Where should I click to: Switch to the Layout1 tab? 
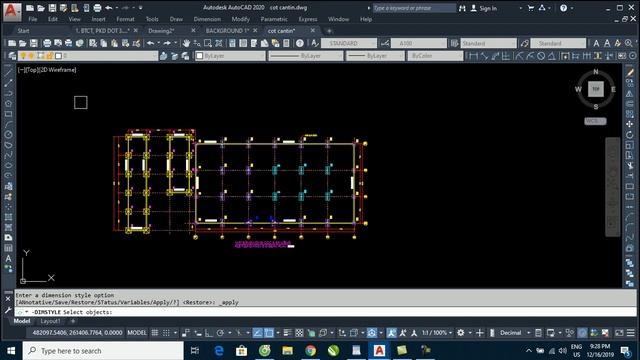point(50,321)
